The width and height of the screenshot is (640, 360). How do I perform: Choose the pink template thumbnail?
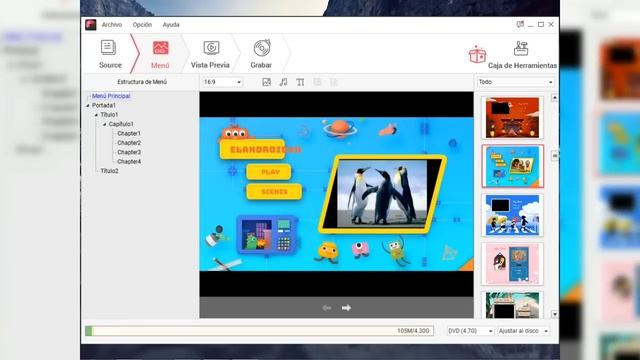click(x=512, y=264)
